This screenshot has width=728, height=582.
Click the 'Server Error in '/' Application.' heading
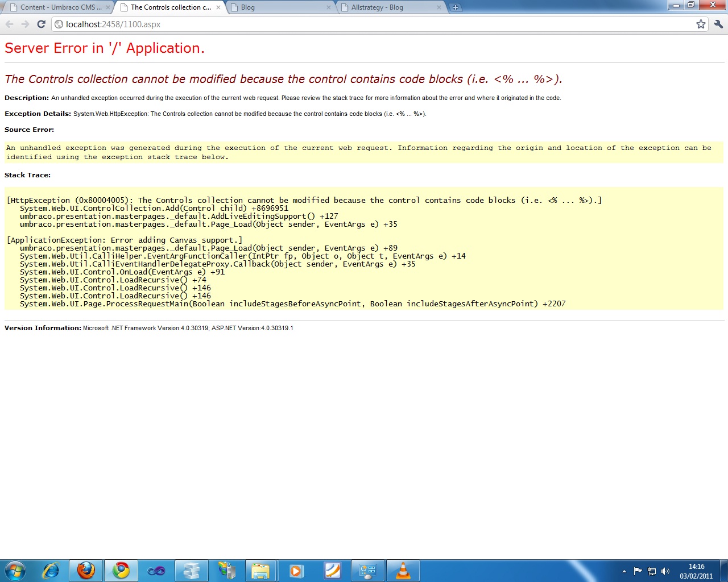105,48
